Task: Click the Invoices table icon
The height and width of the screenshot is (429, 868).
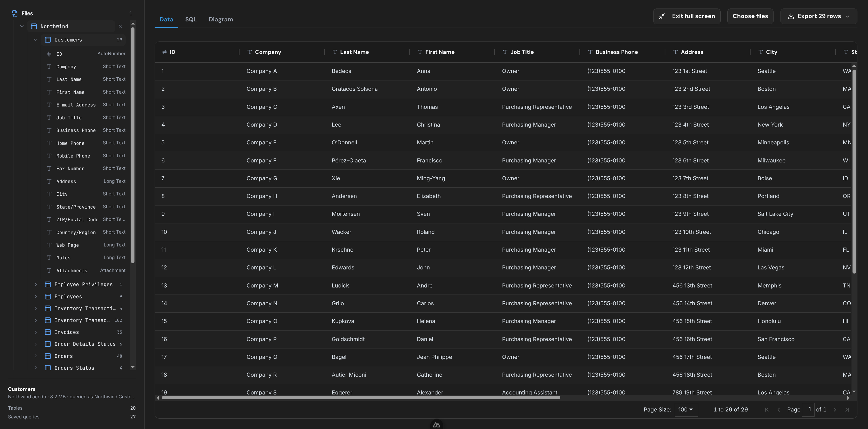Action: click(48, 332)
